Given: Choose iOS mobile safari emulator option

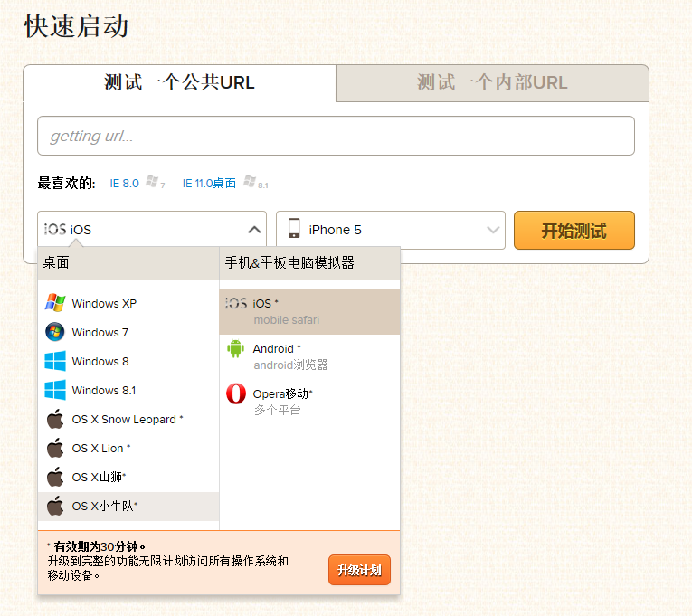Looking at the screenshot, I should [x=309, y=311].
